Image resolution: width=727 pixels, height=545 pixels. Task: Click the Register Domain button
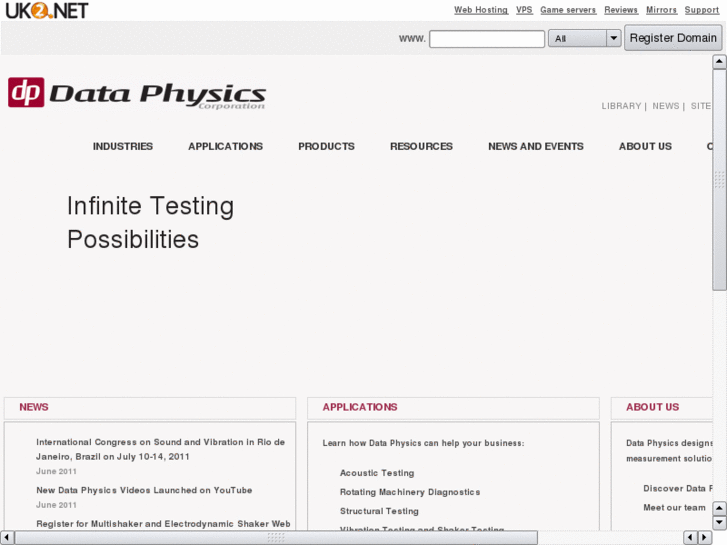[673, 38]
